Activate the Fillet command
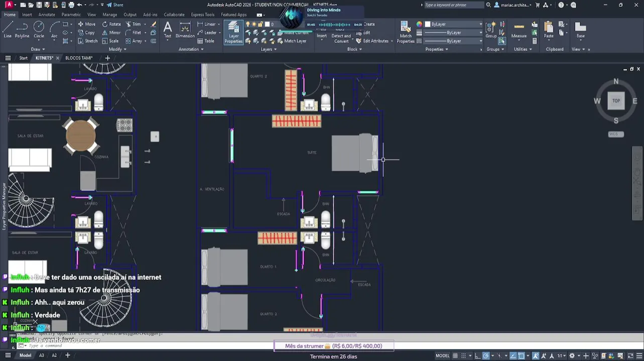644x361 pixels. pyautogui.click(x=134, y=33)
